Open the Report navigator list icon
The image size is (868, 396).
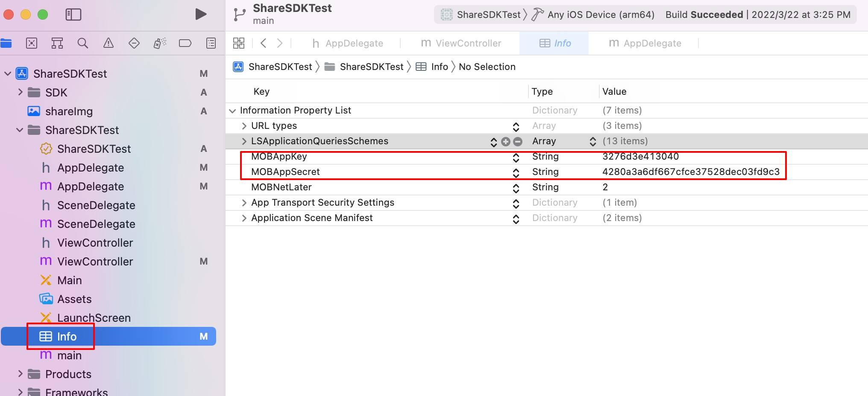click(211, 43)
